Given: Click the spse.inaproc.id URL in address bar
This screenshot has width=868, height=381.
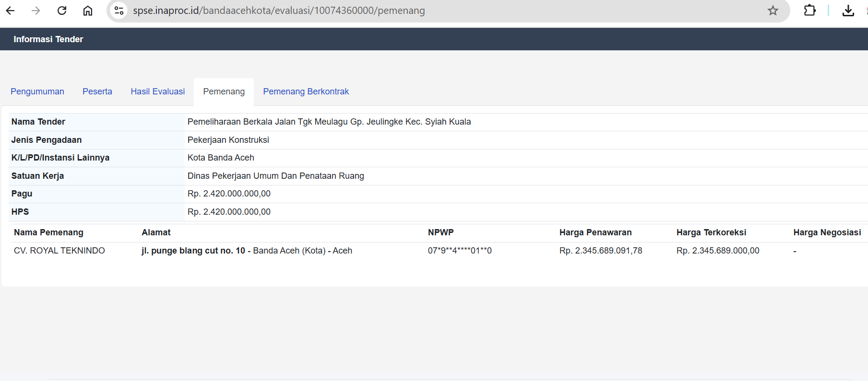Looking at the screenshot, I should pyautogui.click(x=279, y=11).
